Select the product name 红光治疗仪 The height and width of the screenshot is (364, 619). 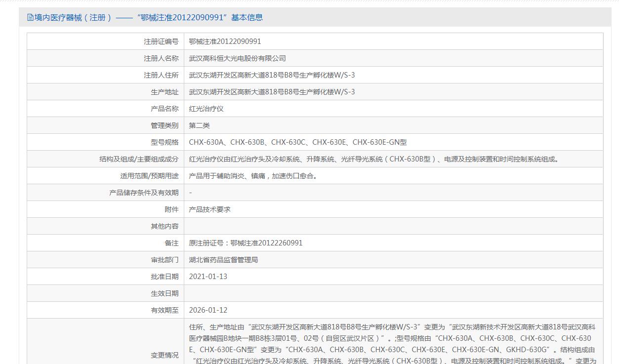tap(206, 109)
